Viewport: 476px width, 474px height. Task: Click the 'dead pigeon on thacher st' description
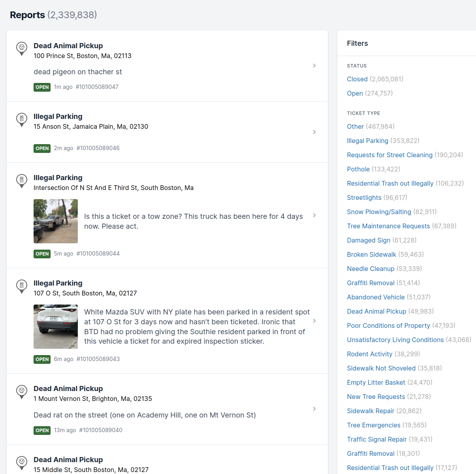tap(78, 72)
